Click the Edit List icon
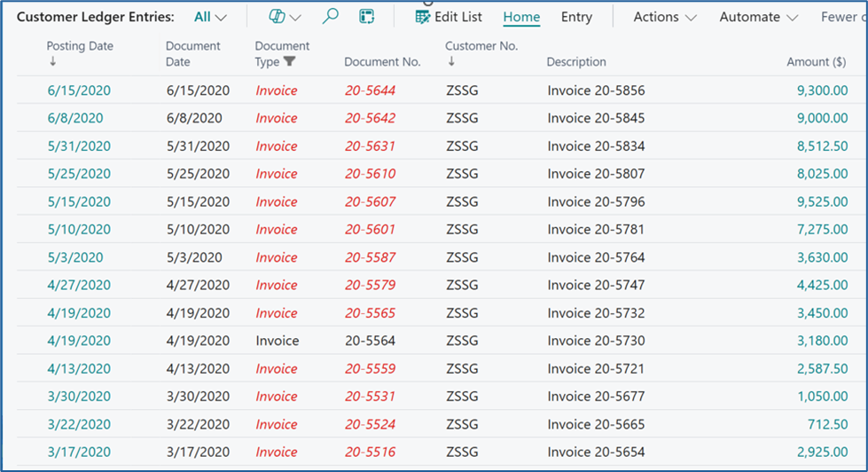The image size is (868, 472). point(422,17)
